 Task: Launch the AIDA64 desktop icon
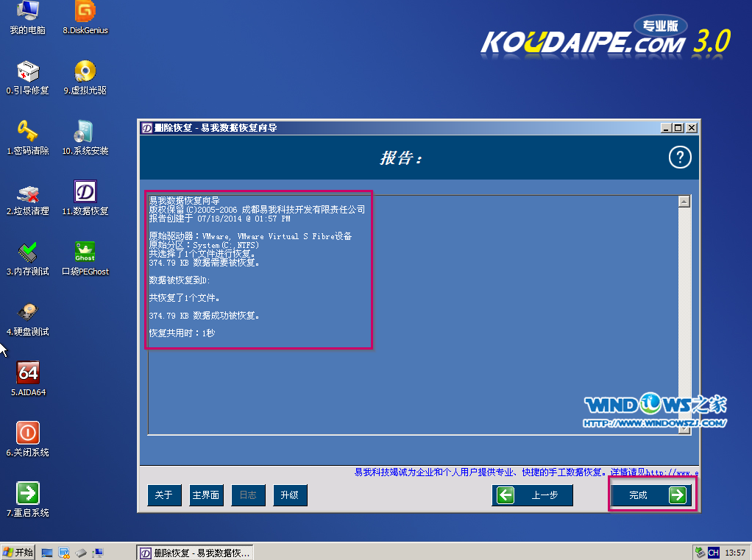[x=28, y=374]
